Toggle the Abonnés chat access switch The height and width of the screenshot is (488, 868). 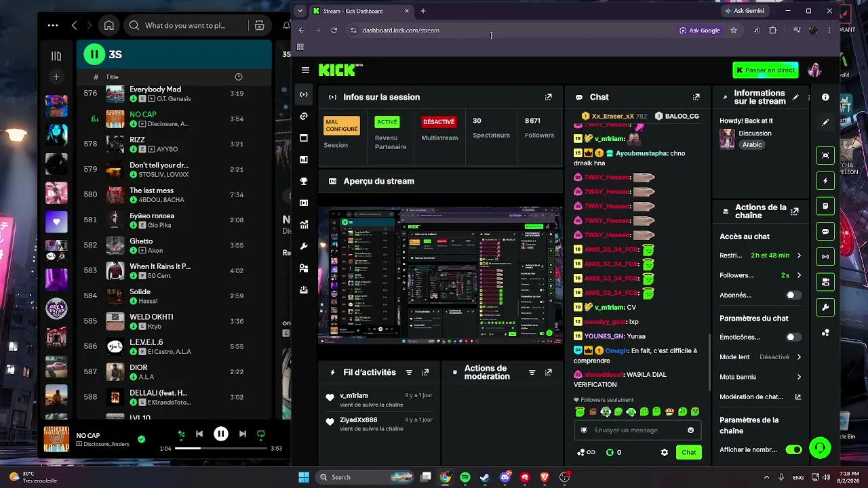[x=793, y=296]
